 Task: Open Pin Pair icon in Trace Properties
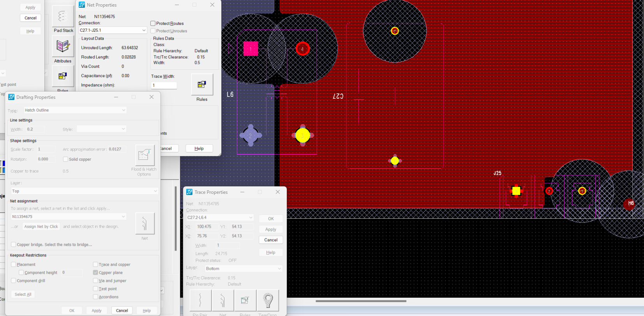point(200,300)
